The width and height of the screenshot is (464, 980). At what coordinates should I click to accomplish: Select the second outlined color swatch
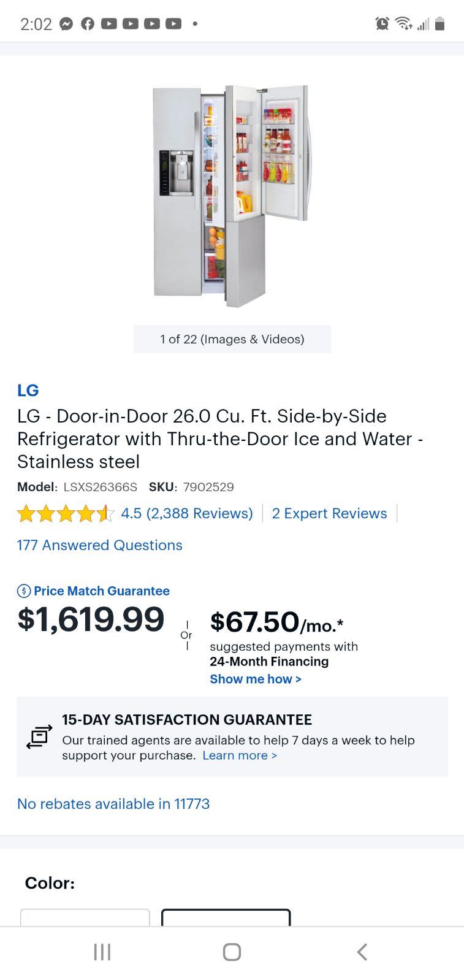226,917
